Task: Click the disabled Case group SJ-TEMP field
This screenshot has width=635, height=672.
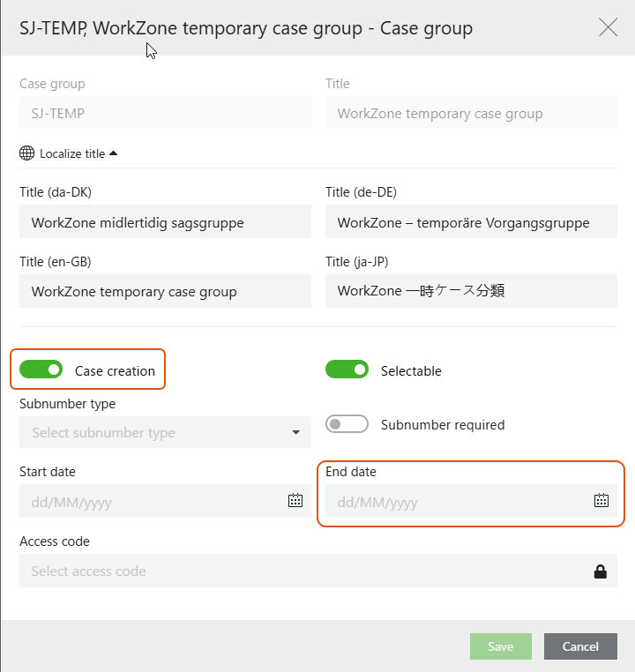Action: (x=165, y=113)
